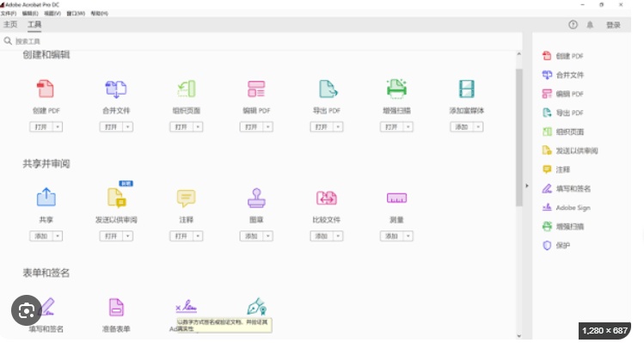Click 打开 button under 创建 PDF
This screenshot has width=644, height=343.
pos(41,127)
